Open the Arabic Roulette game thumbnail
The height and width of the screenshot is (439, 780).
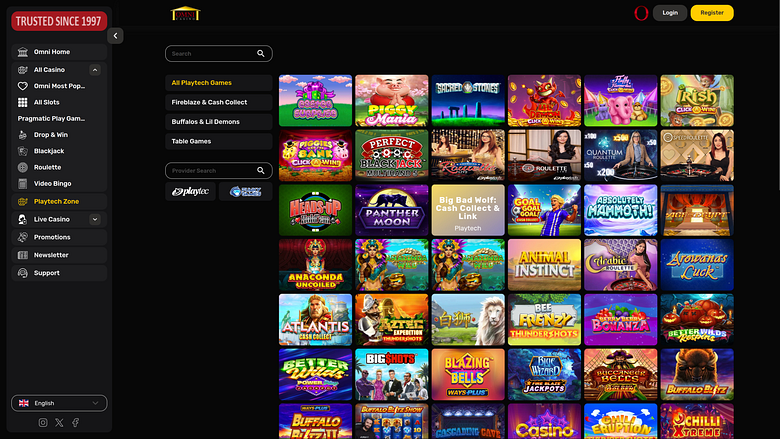tap(621, 265)
